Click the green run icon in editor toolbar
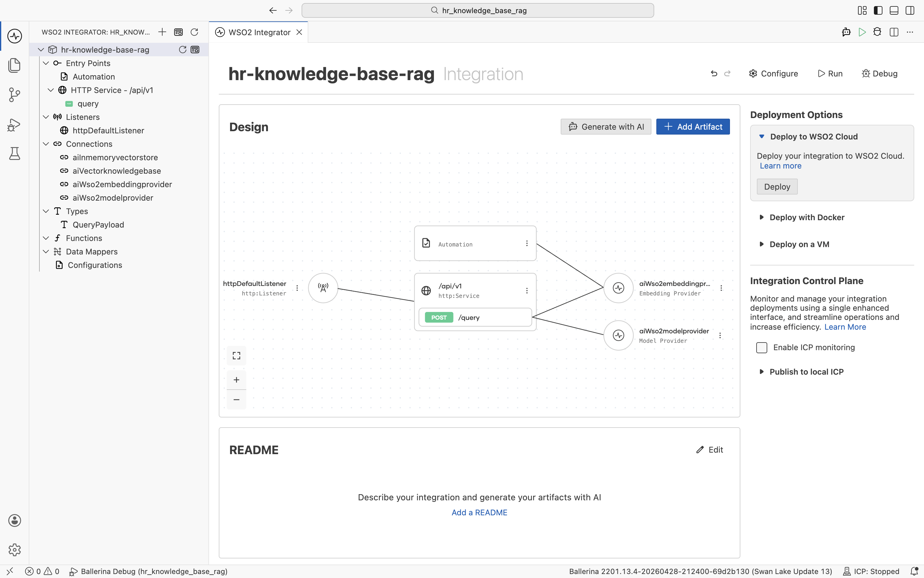Viewport: 924px width, 578px height. click(x=862, y=32)
